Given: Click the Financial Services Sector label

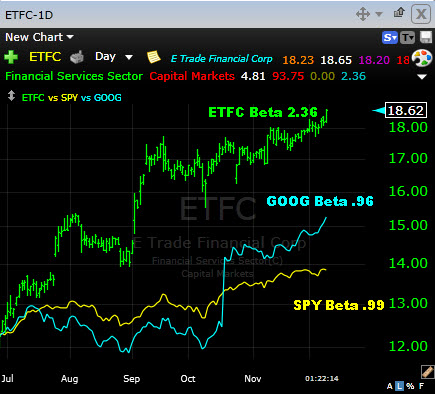Looking at the screenshot, I should tap(74, 76).
